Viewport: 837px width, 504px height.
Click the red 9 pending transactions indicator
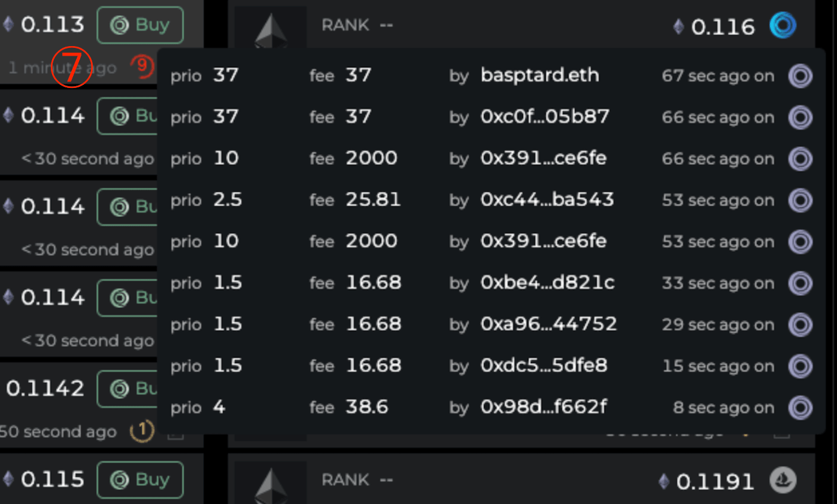point(142,66)
